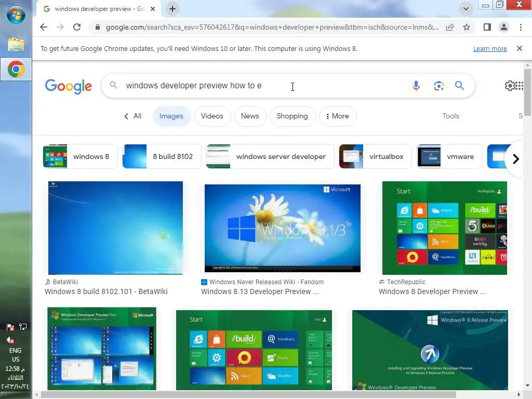Click the Chrome taskbar icon
This screenshot has height=399, width=532.
tap(16, 69)
